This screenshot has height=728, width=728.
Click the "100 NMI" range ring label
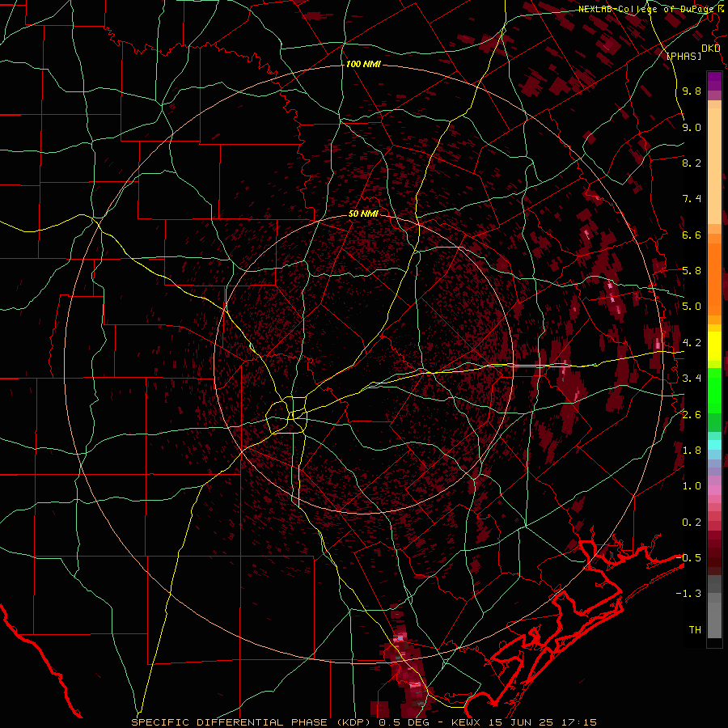[x=363, y=64]
